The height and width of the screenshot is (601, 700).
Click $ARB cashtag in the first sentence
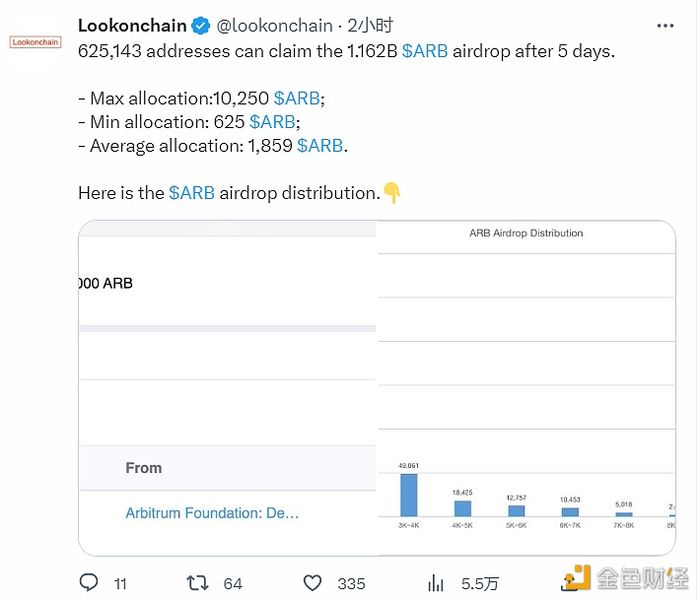click(425, 50)
